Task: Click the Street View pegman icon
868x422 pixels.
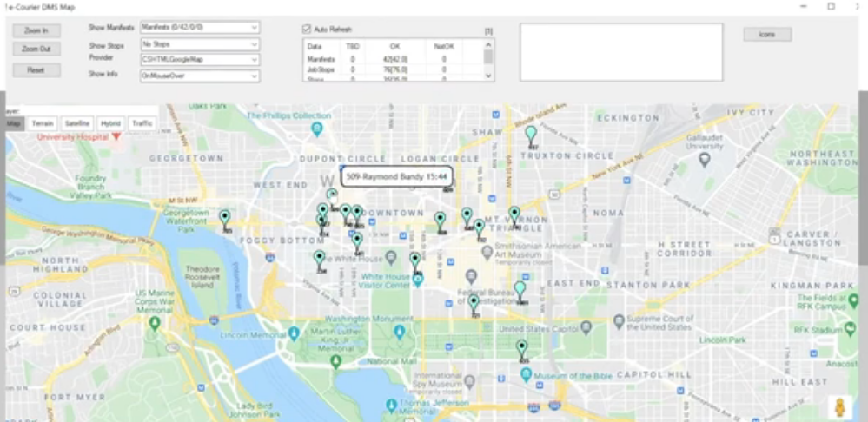Action: (840, 407)
